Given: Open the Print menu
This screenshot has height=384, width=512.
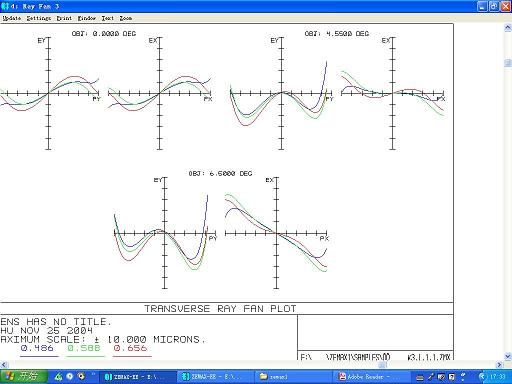Looking at the screenshot, I should [64, 18].
